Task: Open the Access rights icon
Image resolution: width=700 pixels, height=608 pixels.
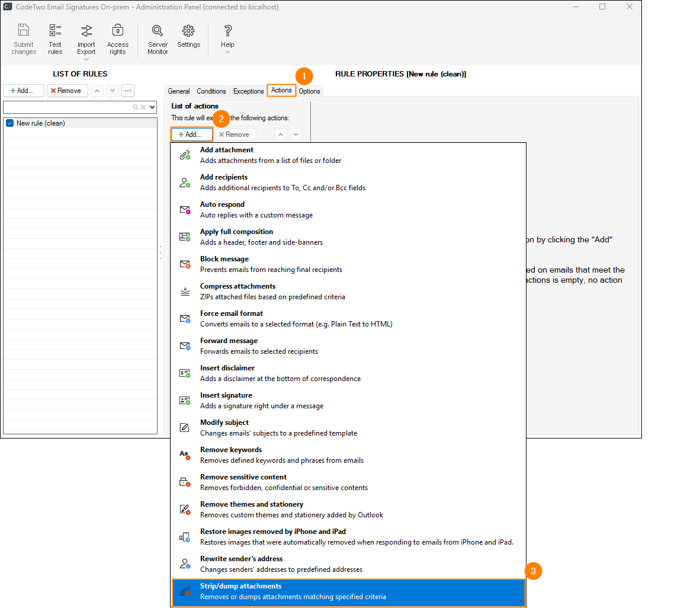Action: pos(117,39)
